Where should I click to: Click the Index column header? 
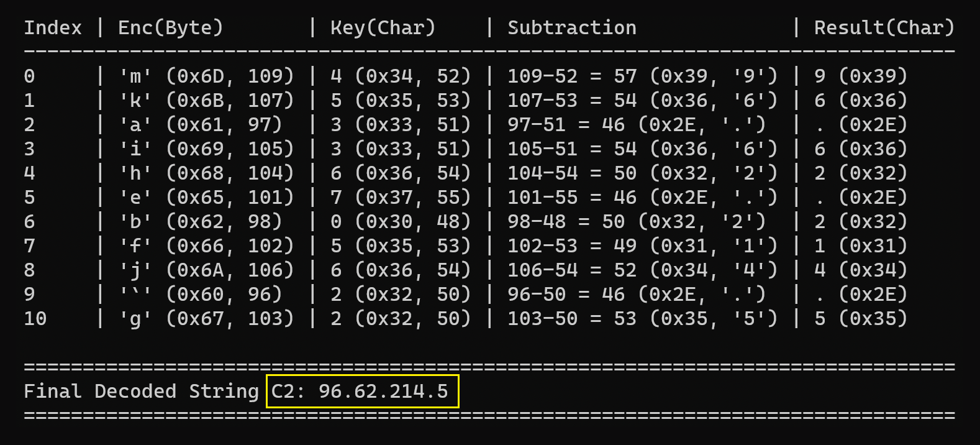[53, 28]
